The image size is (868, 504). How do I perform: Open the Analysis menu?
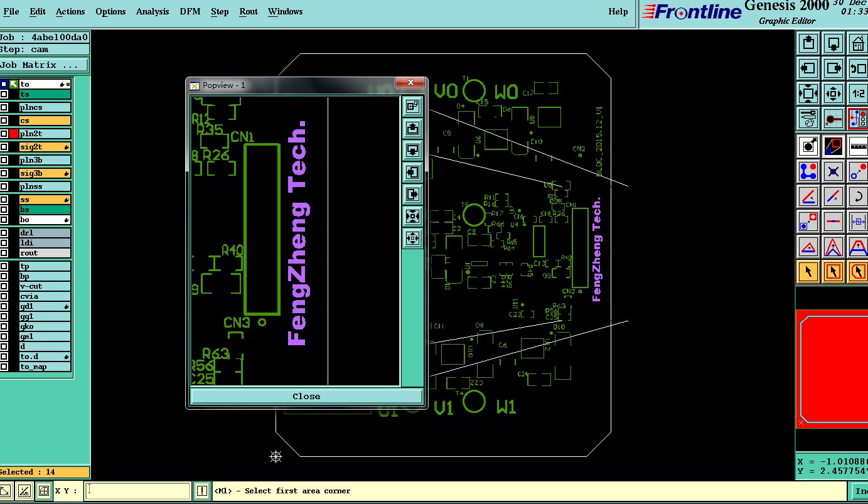click(x=153, y=11)
